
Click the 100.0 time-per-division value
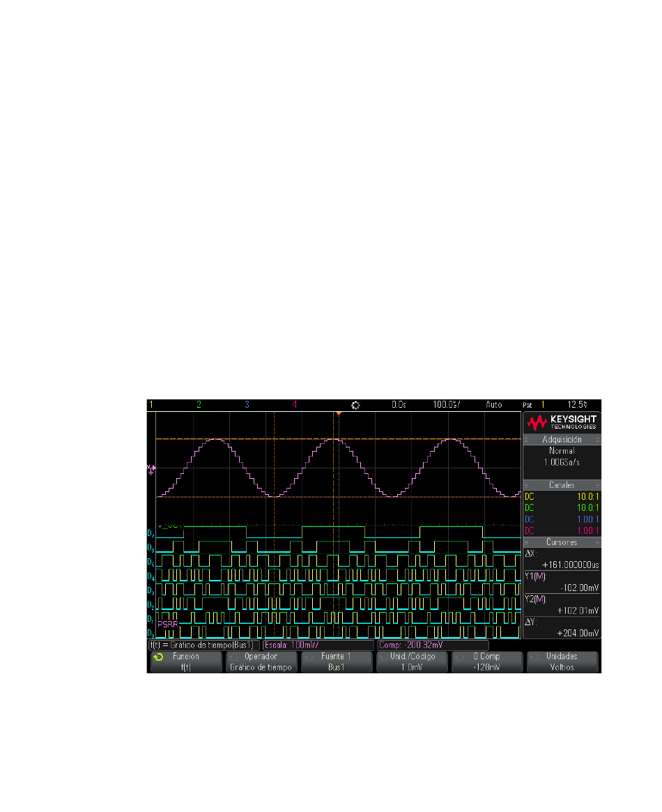447,404
